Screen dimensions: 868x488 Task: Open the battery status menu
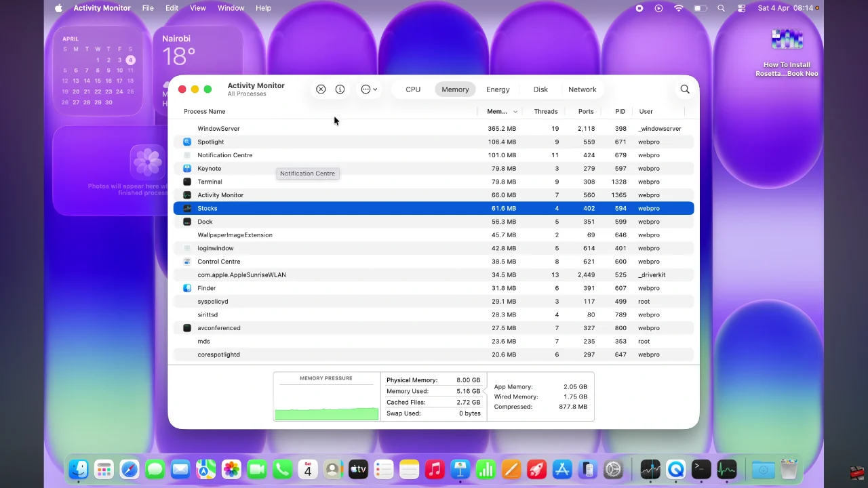[x=700, y=8]
